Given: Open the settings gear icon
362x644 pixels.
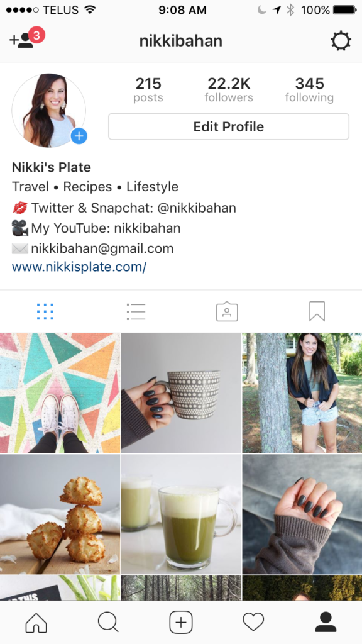Looking at the screenshot, I should pyautogui.click(x=341, y=41).
